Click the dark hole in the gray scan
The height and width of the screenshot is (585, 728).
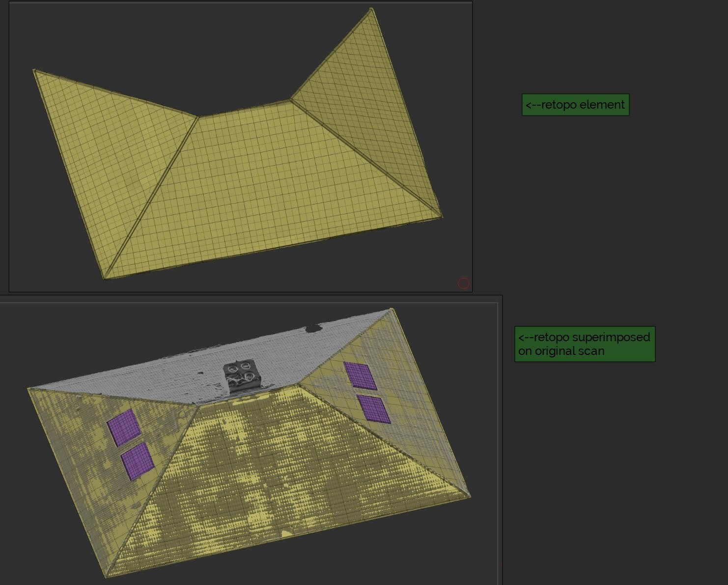[312, 328]
